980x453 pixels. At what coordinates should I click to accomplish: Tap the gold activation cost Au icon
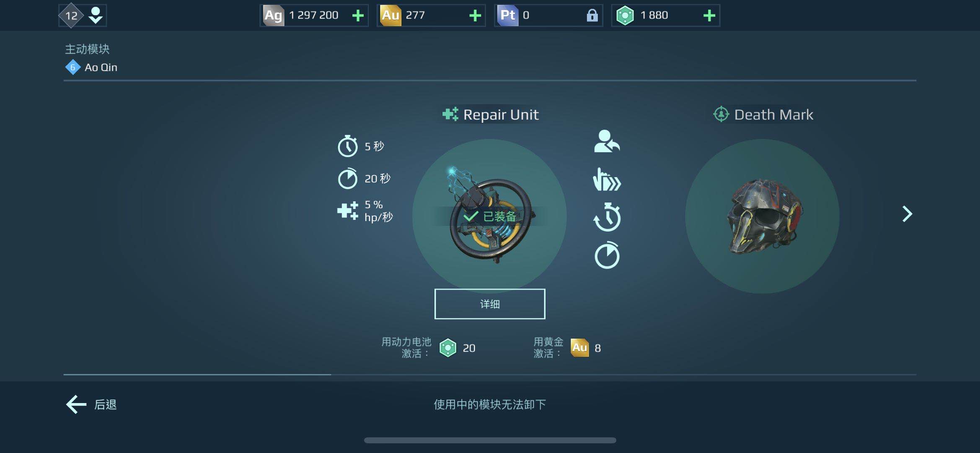[x=579, y=348]
